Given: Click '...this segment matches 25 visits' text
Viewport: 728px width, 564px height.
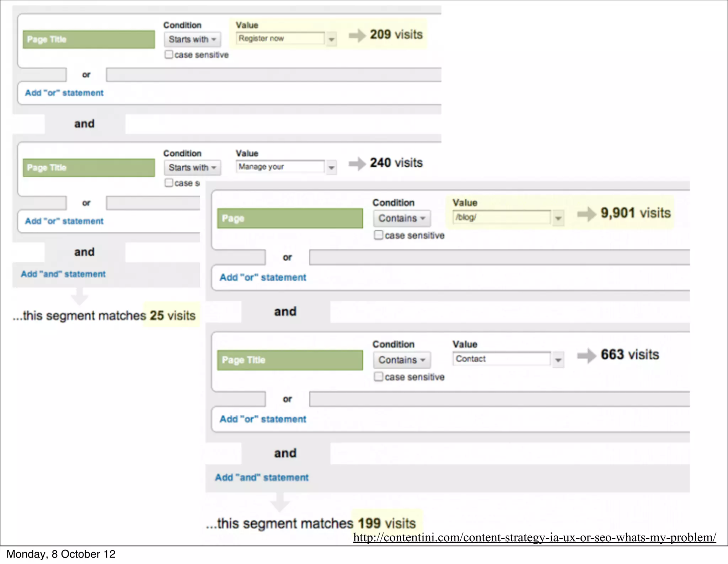Looking at the screenshot, I should [104, 315].
